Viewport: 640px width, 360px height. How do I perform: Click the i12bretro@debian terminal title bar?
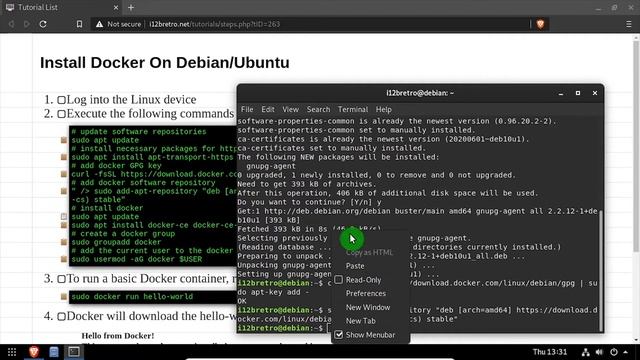[420, 93]
